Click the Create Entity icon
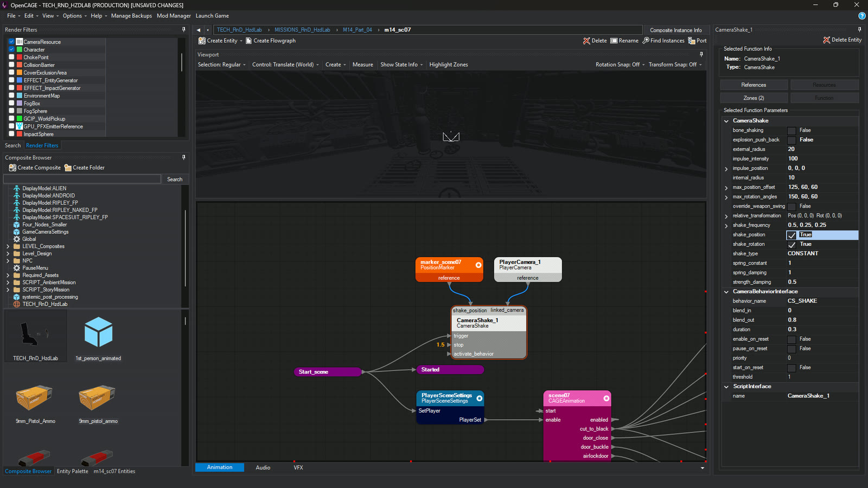The height and width of the screenshot is (488, 868). tap(202, 41)
